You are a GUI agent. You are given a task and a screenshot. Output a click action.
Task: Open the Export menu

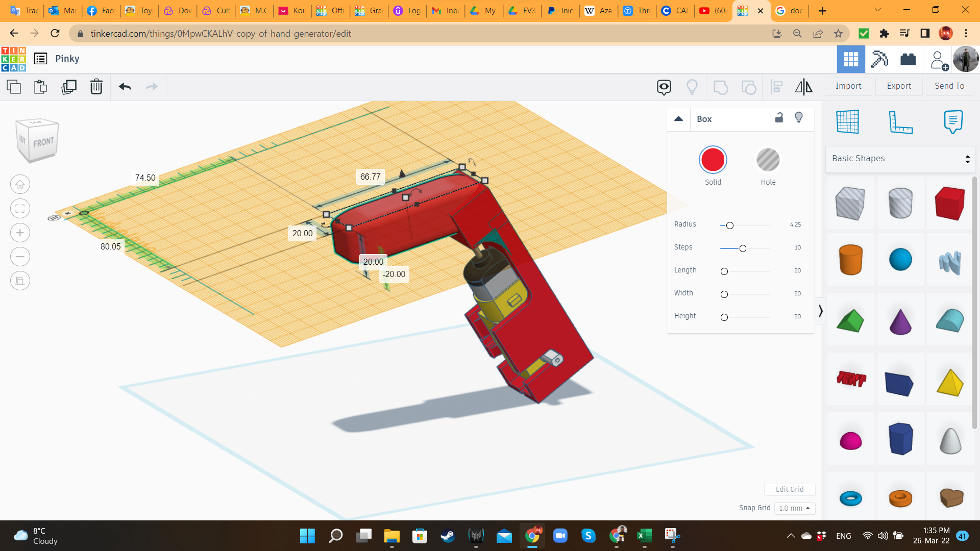click(x=898, y=86)
